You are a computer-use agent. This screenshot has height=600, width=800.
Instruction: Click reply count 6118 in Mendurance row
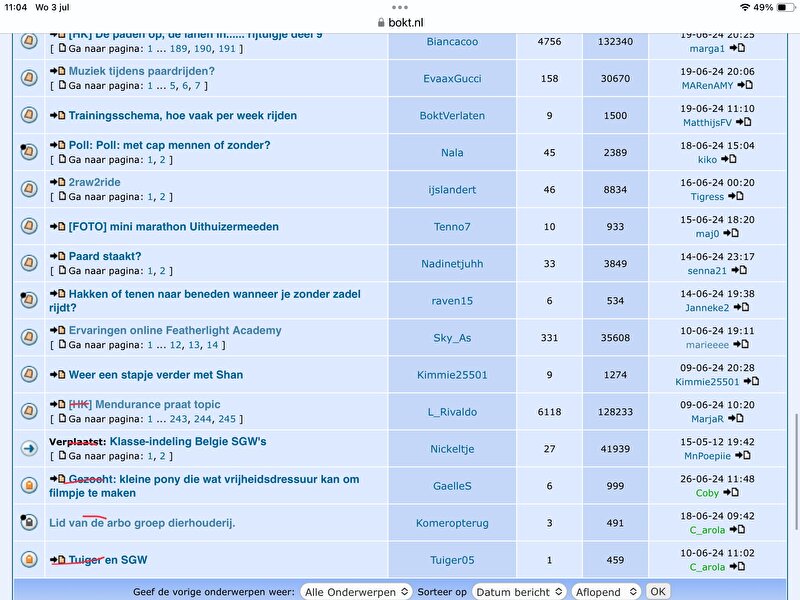pos(549,412)
